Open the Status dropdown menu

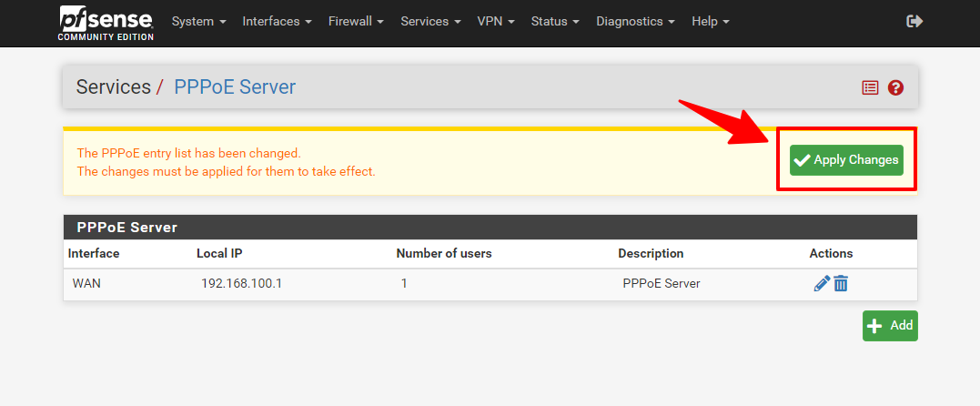[x=554, y=21]
